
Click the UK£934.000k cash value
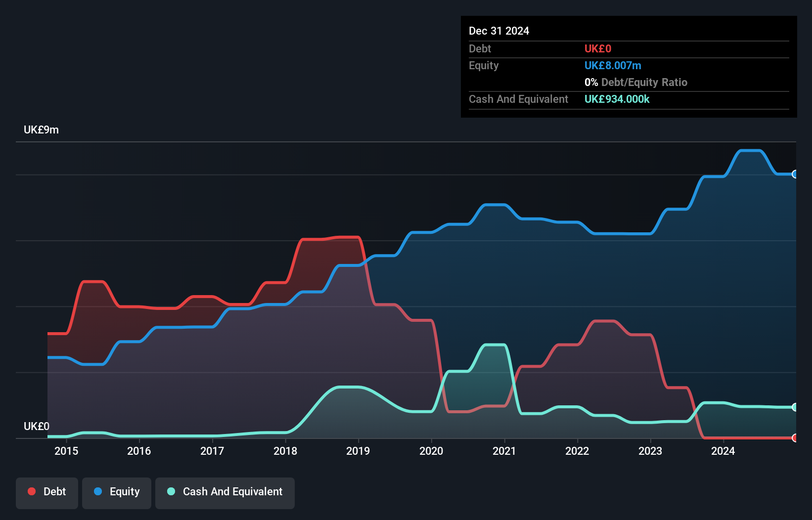[617, 99]
